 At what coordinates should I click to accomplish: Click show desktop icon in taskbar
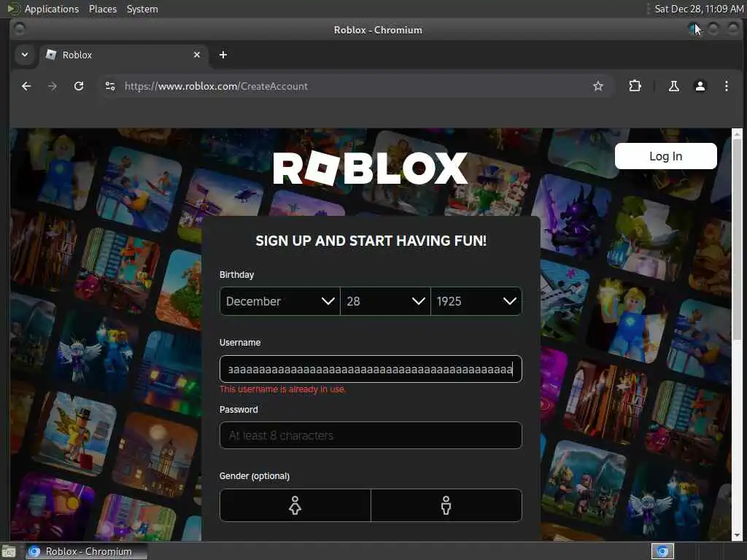point(8,552)
